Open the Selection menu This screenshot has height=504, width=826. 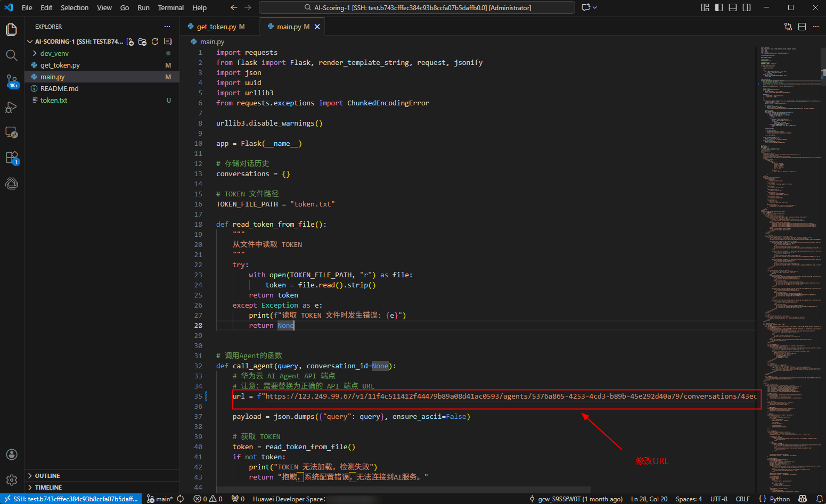(x=75, y=7)
